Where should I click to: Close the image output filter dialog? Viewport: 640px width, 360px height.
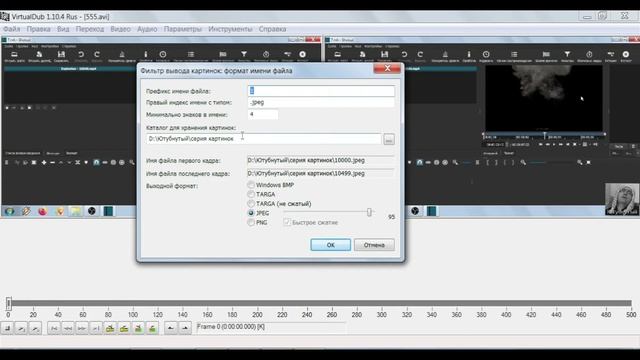pyautogui.click(x=387, y=68)
